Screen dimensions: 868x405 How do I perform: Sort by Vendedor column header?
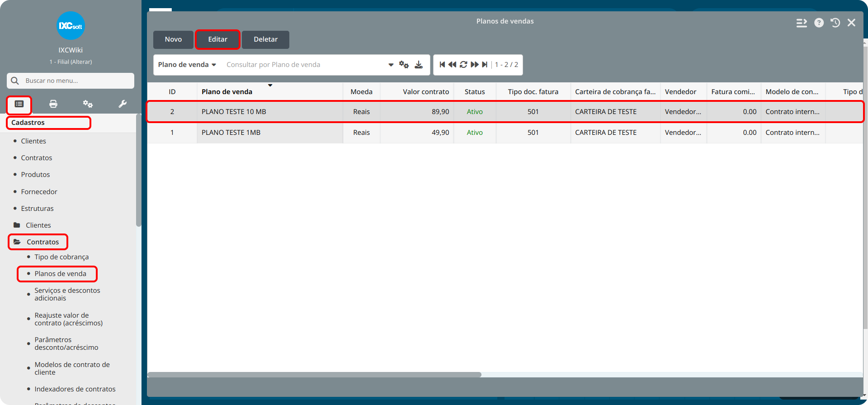point(683,92)
